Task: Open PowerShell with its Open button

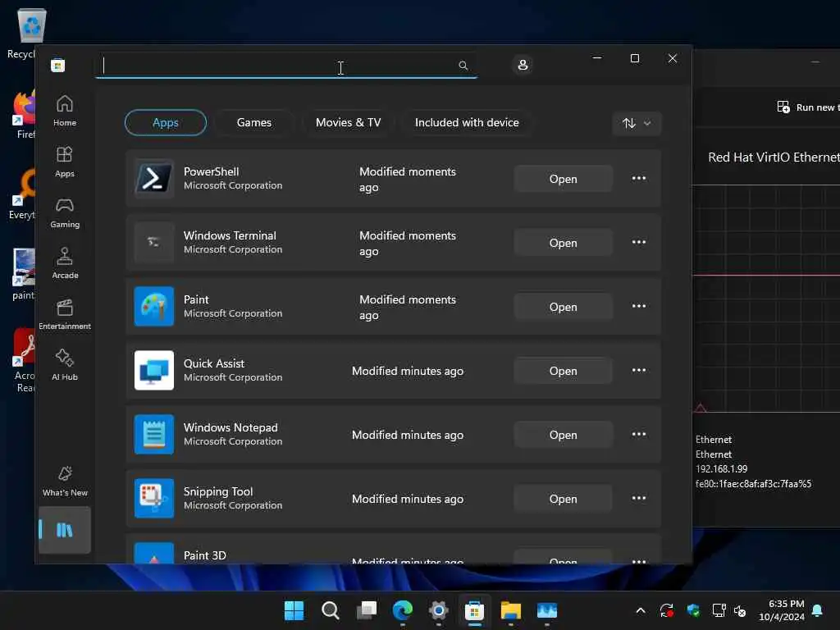Action: tap(563, 179)
